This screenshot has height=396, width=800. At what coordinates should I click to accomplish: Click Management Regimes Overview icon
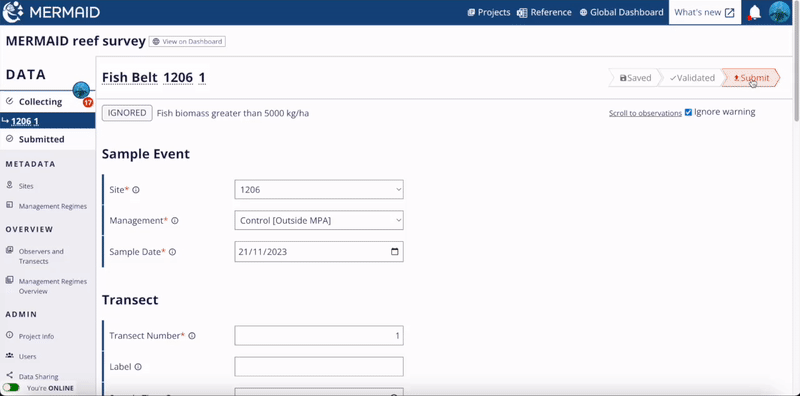click(x=9, y=280)
